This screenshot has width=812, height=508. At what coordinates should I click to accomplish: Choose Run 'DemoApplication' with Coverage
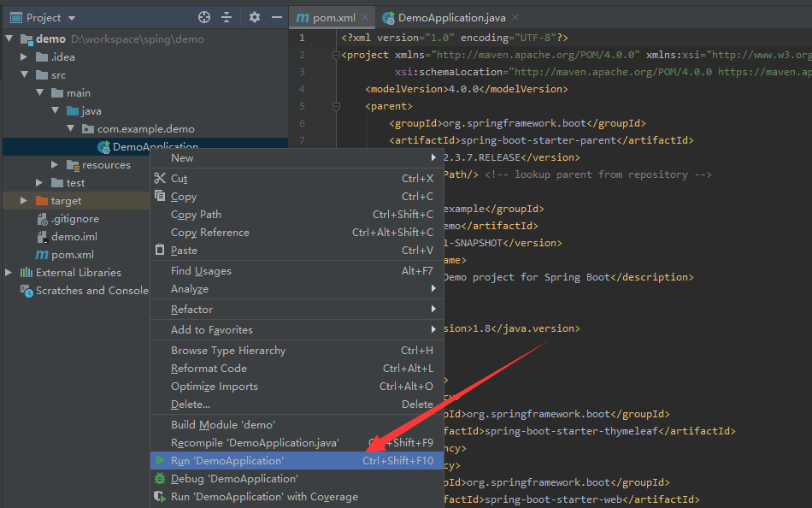[x=297, y=497]
